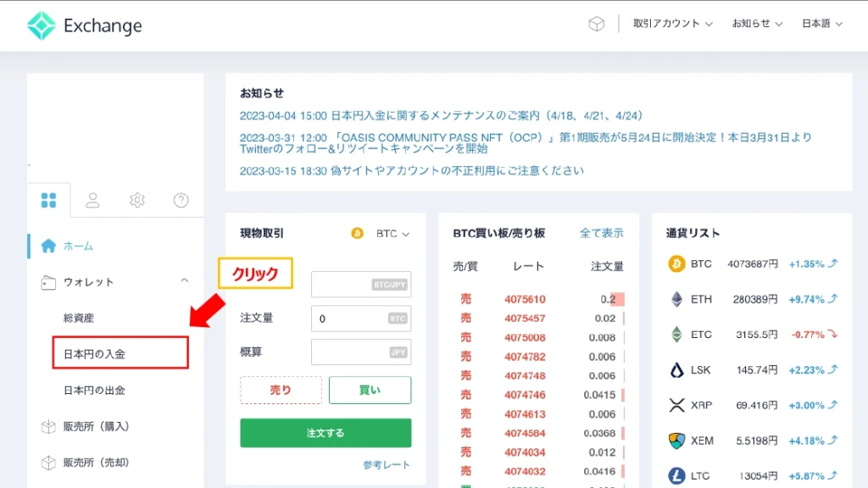Click the green 注文する button
Image resolution: width=868 pixels, height=488 pixels.
point(325,433)
